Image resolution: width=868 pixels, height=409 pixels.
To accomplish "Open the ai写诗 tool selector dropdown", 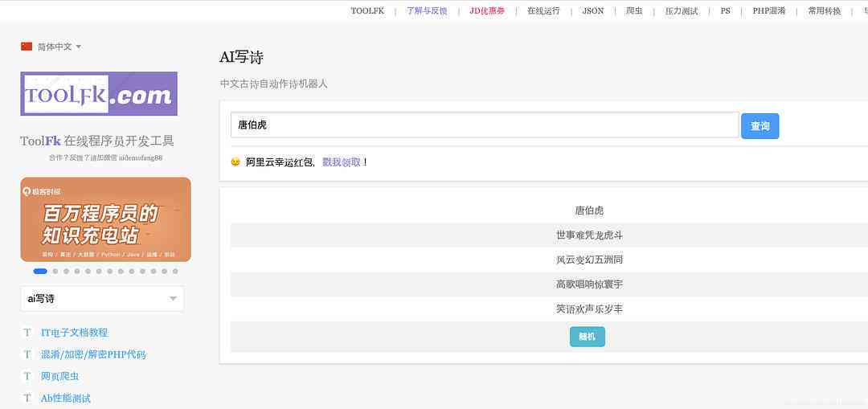I will [102, 299].
